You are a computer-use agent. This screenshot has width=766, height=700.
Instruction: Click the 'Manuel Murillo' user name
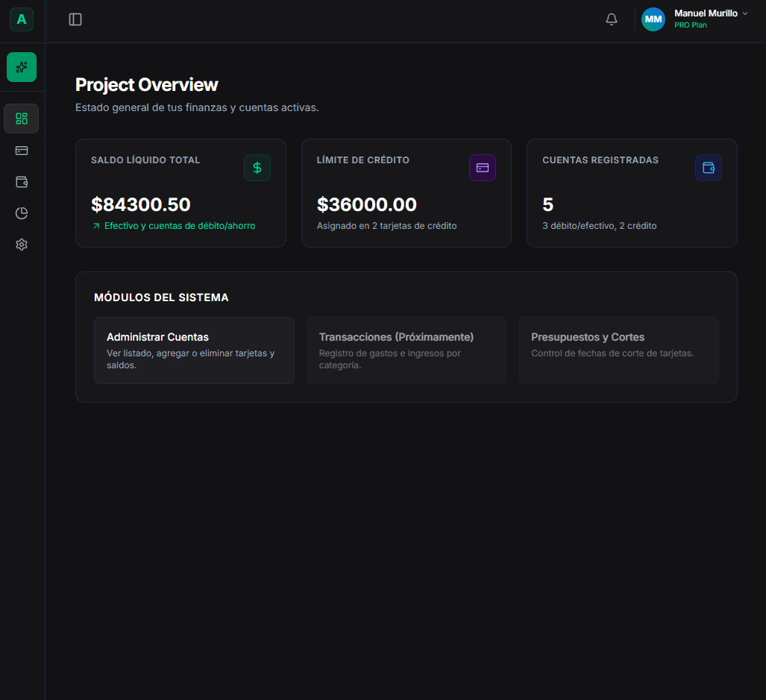706,13
